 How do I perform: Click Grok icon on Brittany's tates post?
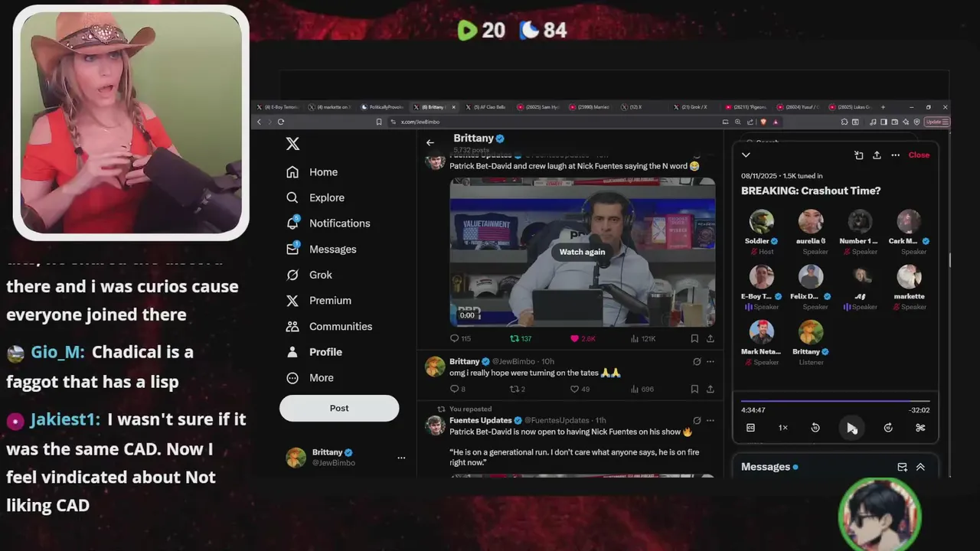click(697, 361)
